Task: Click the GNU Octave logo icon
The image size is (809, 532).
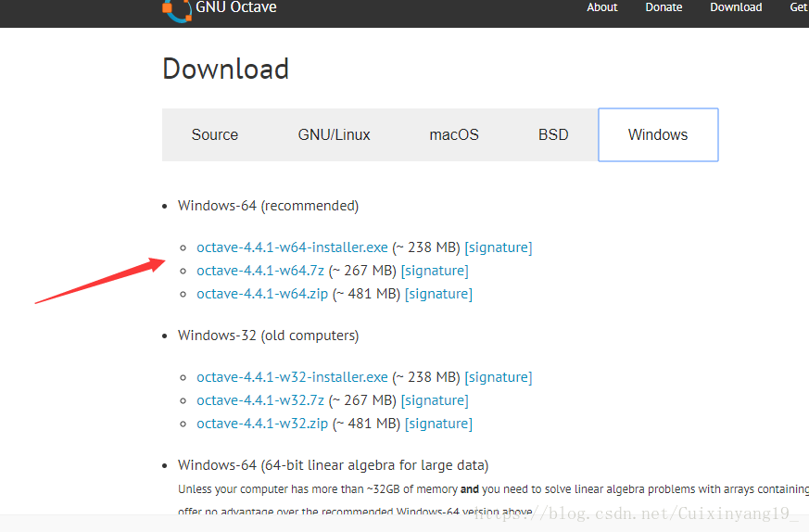Action: point(177,10)
